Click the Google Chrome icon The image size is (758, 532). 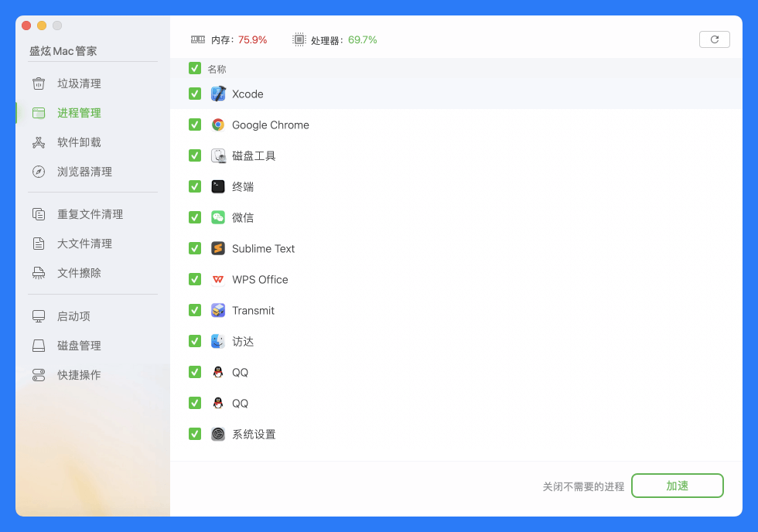(218, 124)
